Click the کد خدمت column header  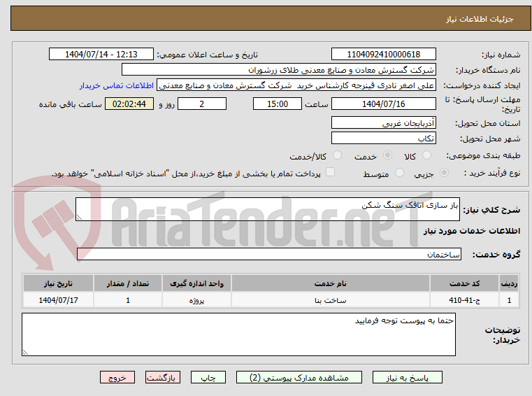click(x=464, y=283)
